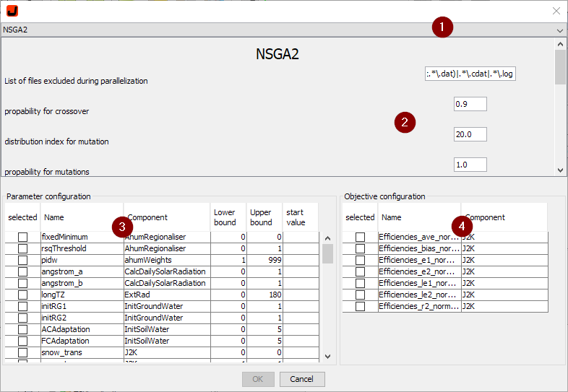Click the ahumWeights component cell
The height and width of the screenshot is (392, 568).
click(x=167, y=260)
